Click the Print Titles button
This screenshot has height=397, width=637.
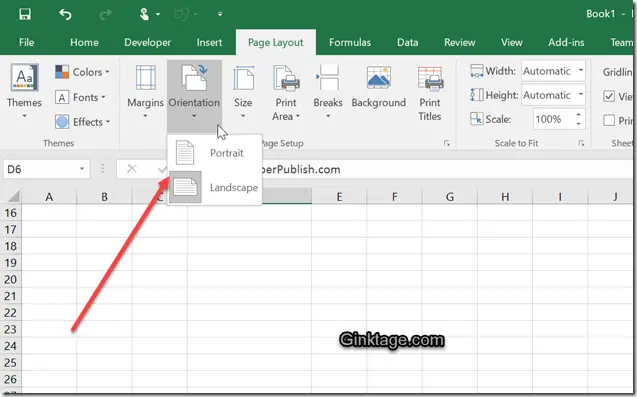tap(430, 93)
